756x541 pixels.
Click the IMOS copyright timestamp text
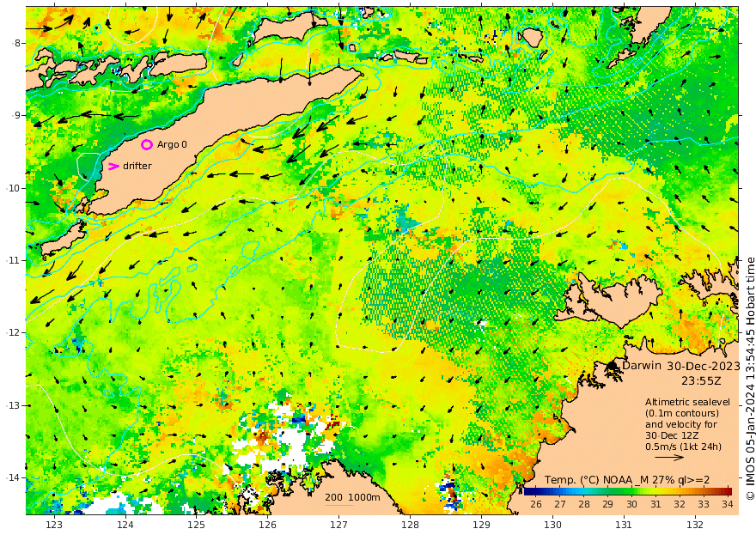point(750,379)
